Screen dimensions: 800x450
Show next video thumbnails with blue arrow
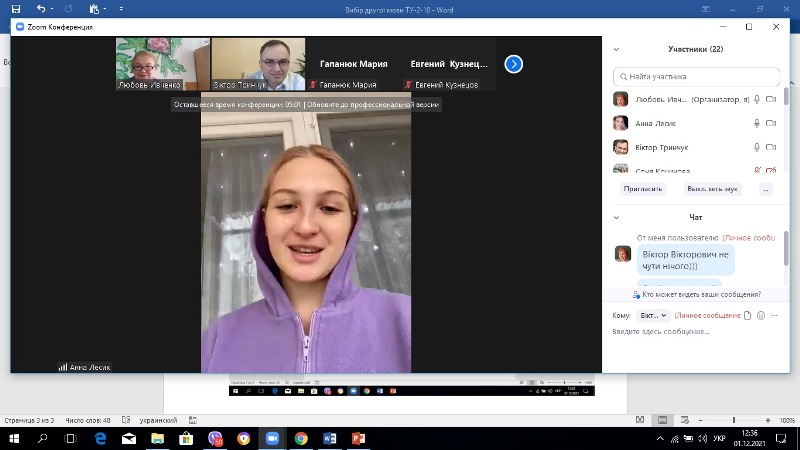point(514,64)
